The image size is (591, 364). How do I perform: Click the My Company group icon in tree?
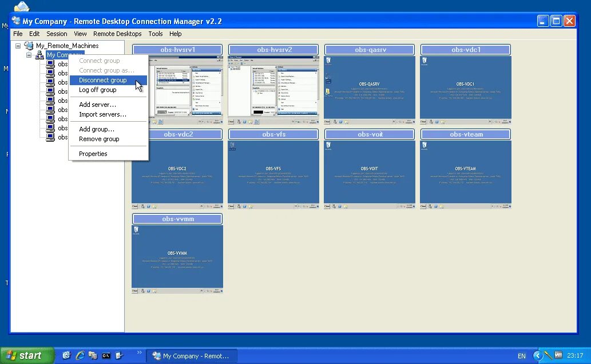pyautogui.click(x=39, y=55)
